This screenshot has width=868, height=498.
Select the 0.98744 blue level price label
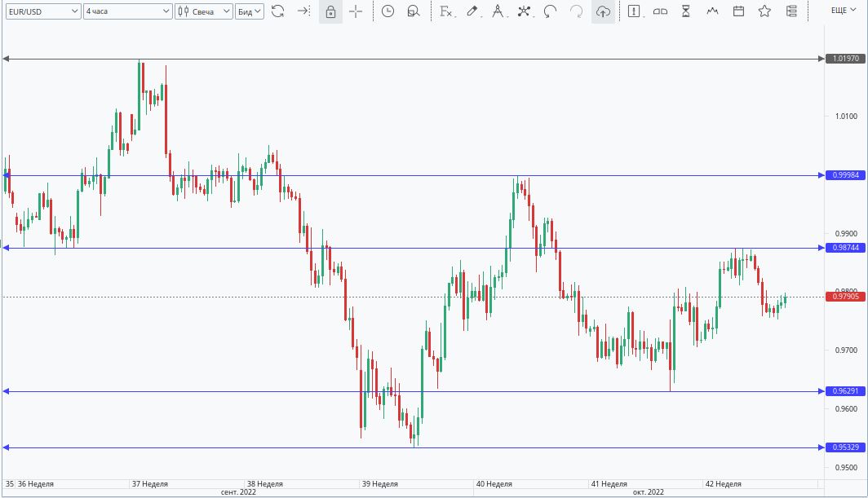(845, 248)
